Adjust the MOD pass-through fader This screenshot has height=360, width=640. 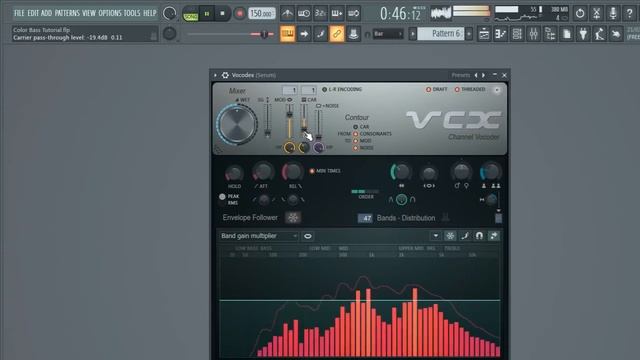tap(289, 122)
